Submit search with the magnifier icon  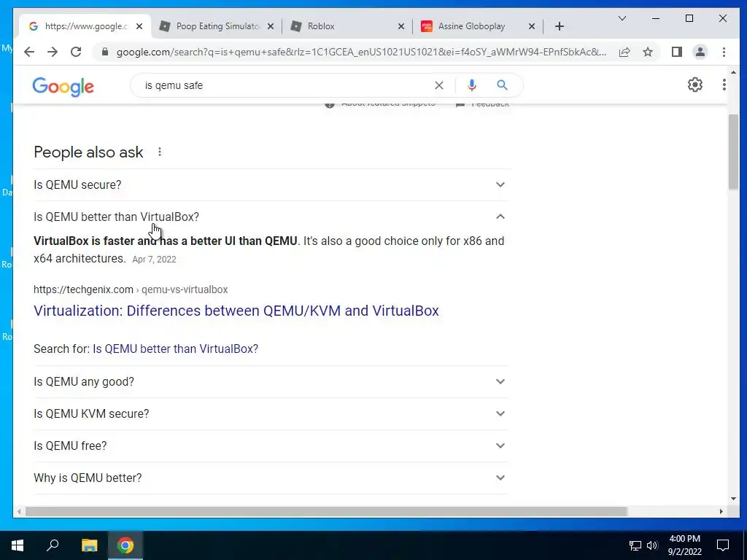coord(502,85)
